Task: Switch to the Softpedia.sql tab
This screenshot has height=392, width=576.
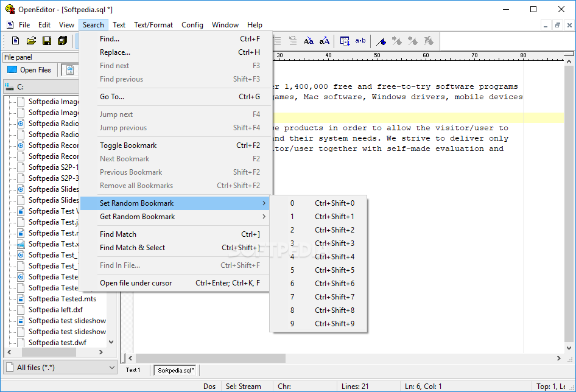Action: pos(175,370)
